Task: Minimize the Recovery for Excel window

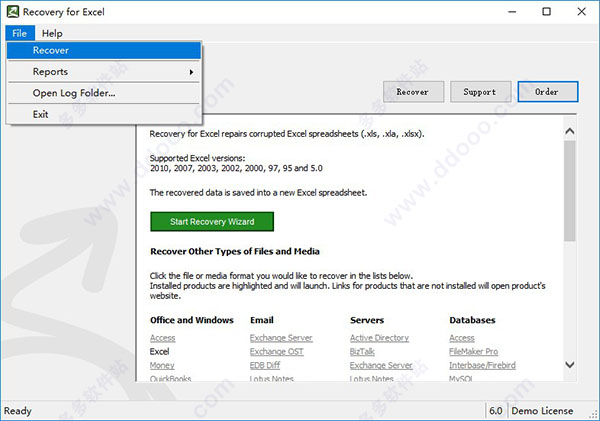Action: click(512, 12)
